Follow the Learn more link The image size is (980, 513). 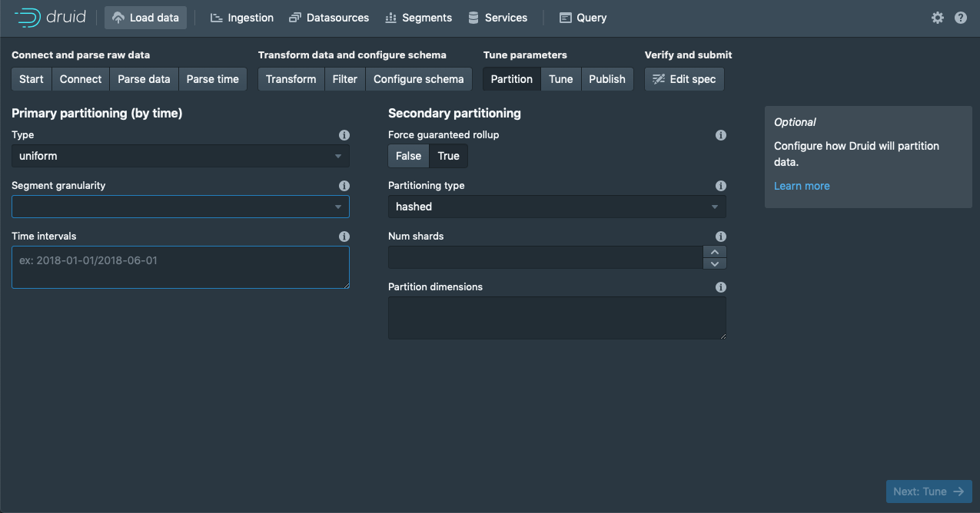(802, 186)
